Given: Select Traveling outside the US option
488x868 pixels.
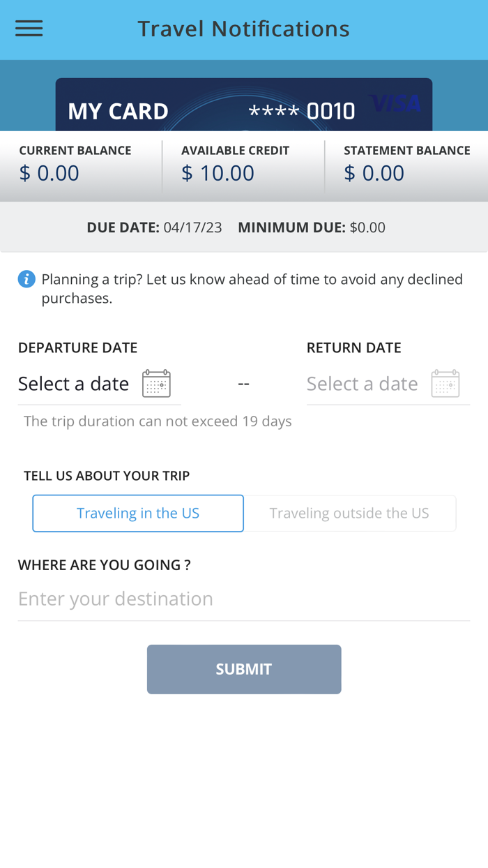Looking at the screenshot, I should click(x=349, y=514).
